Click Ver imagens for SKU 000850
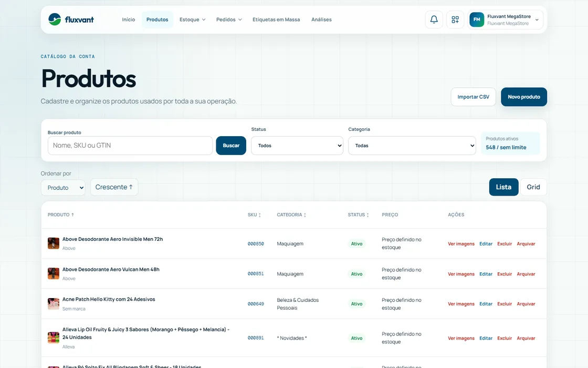The height and width of the screenshot is (368, 588). [x=461, y=244]
